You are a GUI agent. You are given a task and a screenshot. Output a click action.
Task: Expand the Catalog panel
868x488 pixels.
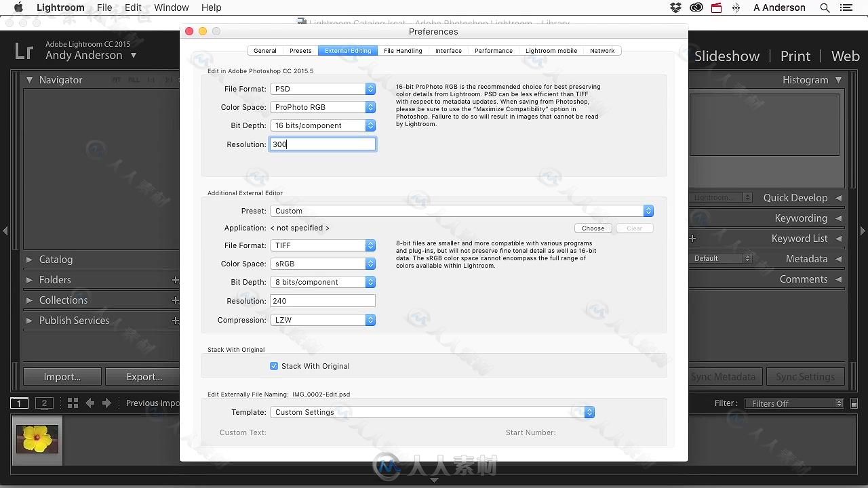click(29, 260)
